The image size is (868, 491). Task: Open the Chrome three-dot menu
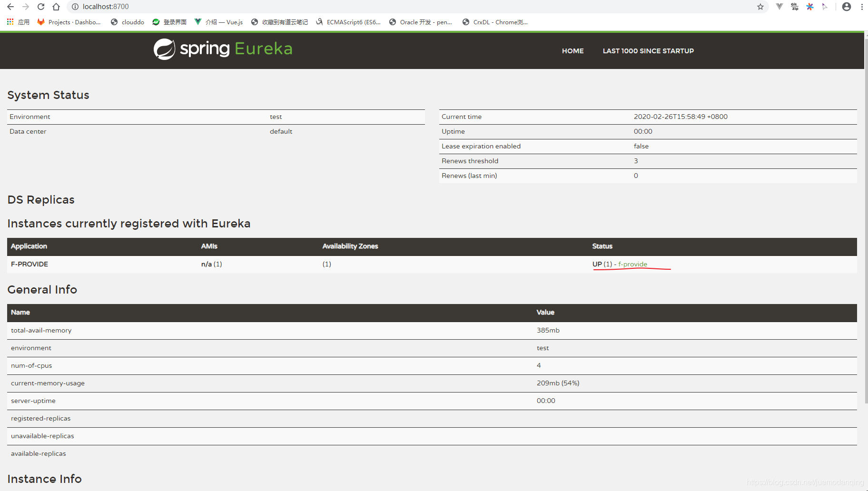(x=862, y=7)
